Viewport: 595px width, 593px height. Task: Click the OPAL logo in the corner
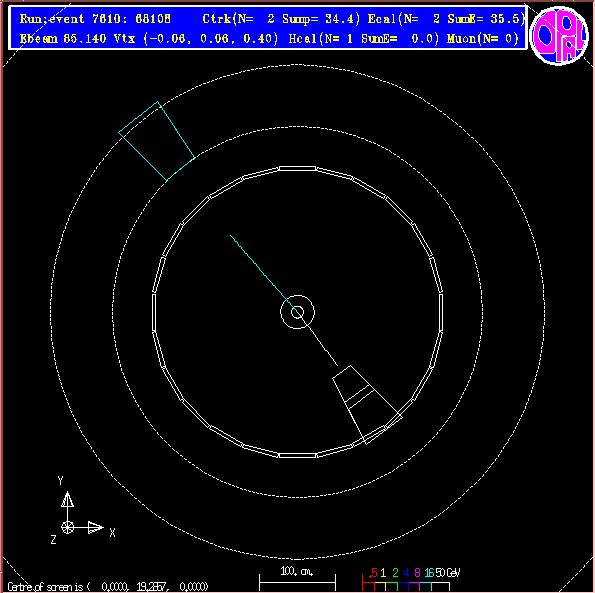[559, 36]
